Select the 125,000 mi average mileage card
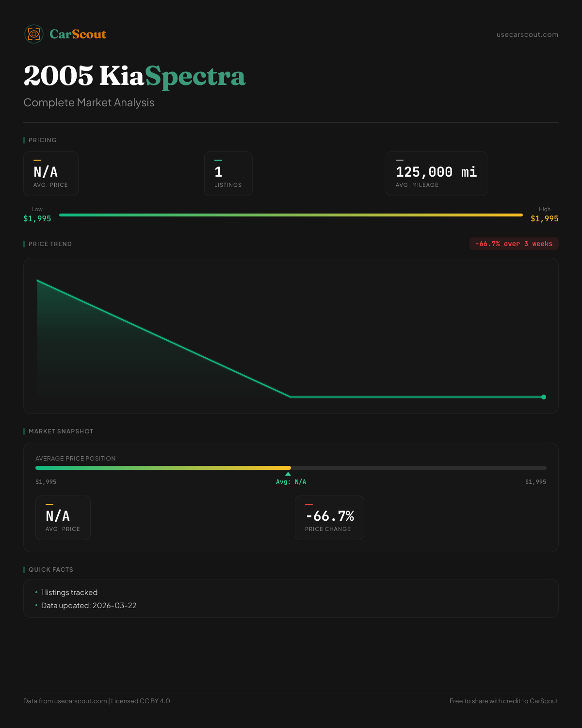This screenshot has width=582, height=728. pos(436,174)
